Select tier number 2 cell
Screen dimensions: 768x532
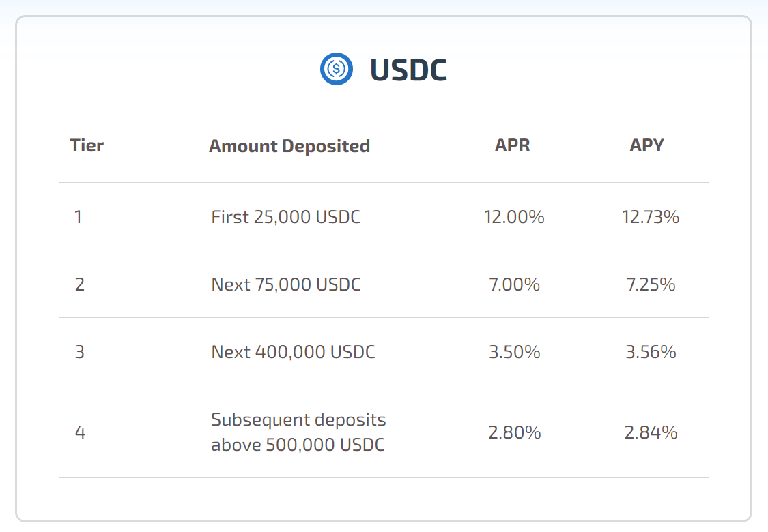(79, 284)
